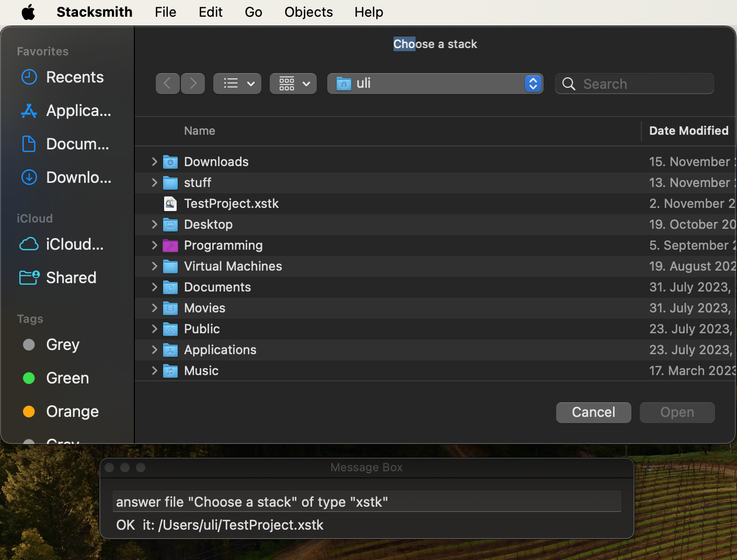
Task: Open the Go menu
Action: click(x=254, y=12)
